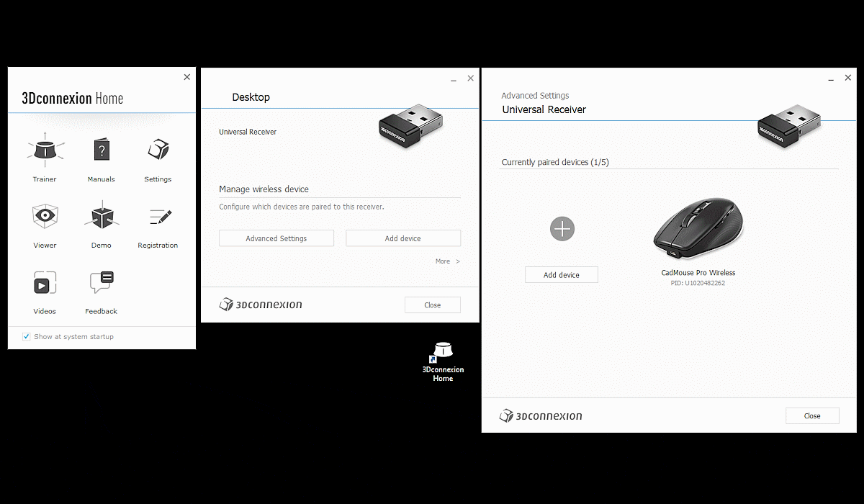Open the Trainer app icon
This screenshot has width=864, height=504.
click(x=45, y=149)
